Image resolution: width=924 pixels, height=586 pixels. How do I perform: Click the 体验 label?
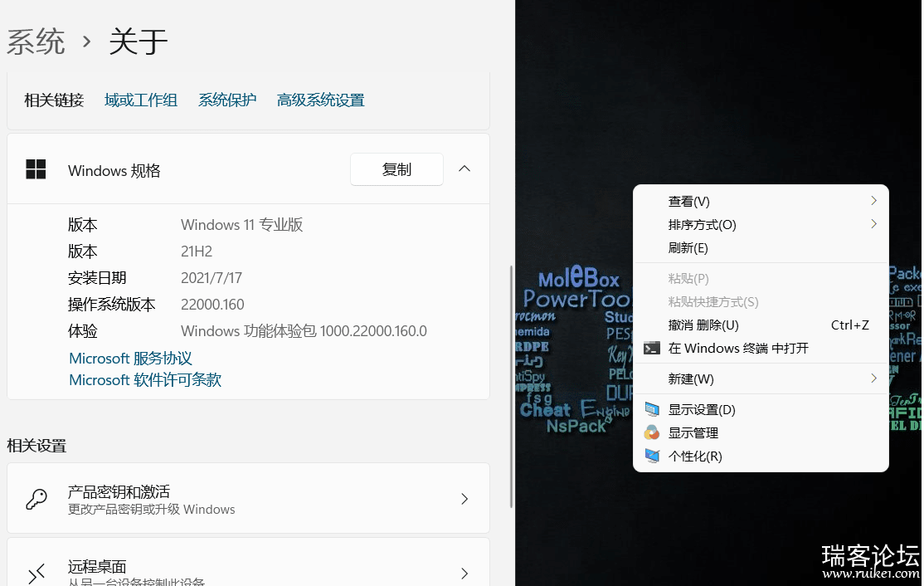tap(82, 330)
